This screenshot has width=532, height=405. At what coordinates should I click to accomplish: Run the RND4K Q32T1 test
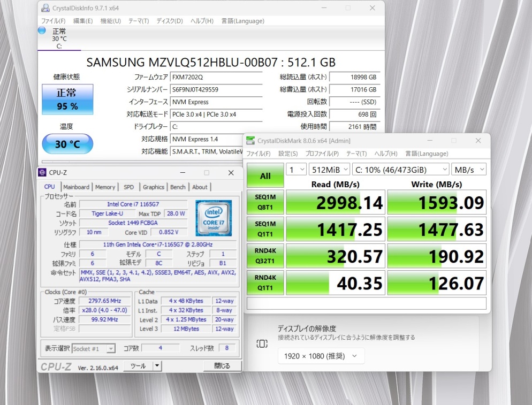[x=265, y=256]
